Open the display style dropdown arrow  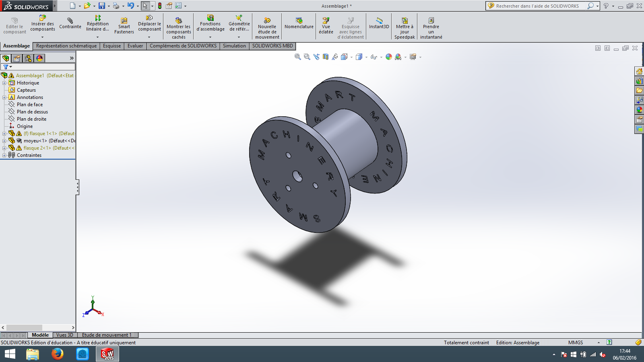(x=366, y=57)
